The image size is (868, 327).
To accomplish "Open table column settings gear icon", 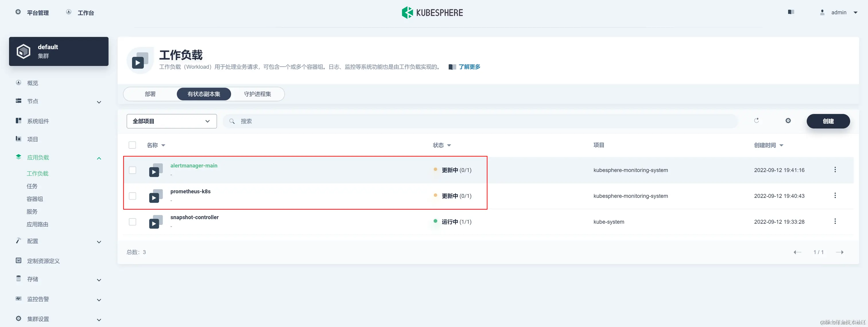I will [788, 121].
